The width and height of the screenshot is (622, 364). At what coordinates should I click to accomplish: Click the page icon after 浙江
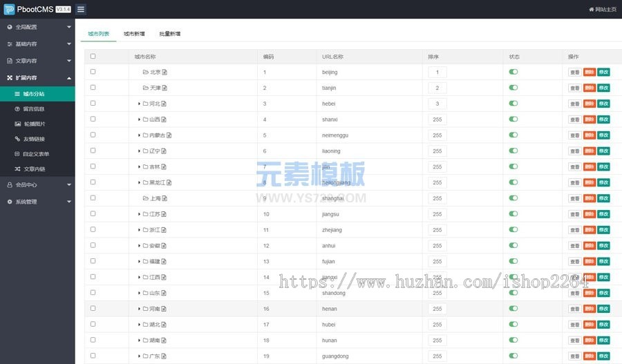[x=164, y=230]
